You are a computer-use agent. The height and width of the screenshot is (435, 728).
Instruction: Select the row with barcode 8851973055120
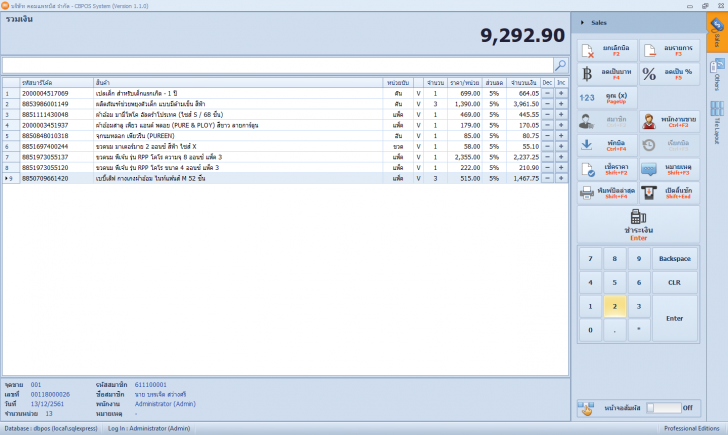tap(285, 168)
